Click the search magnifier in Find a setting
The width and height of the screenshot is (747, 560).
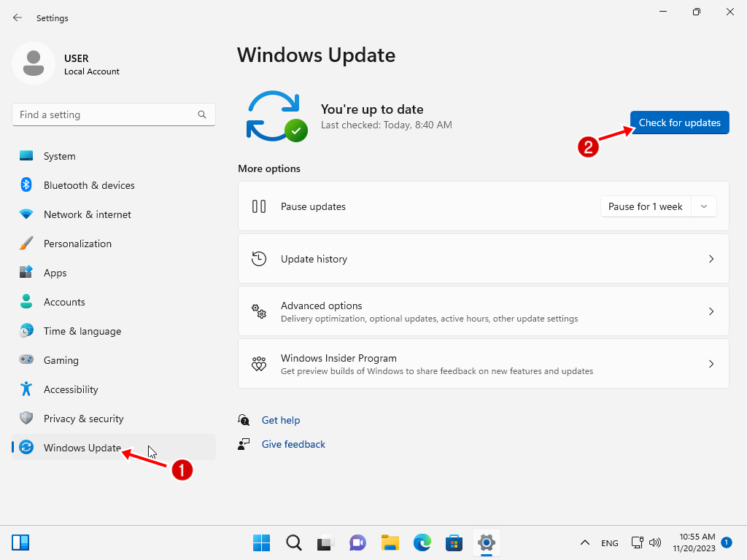pos(202,114)
